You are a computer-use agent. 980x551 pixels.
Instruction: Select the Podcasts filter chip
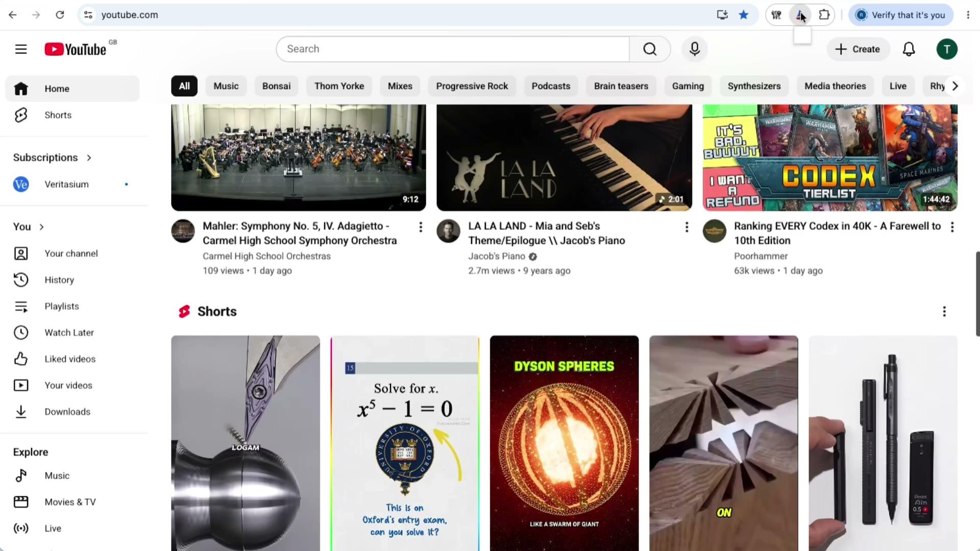click(551, 86)
